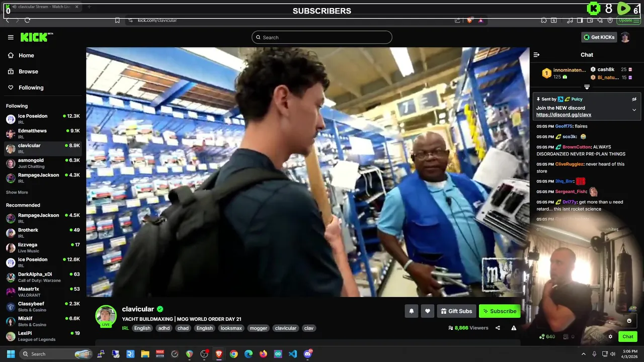This screenshot has width=644, height=362.
Task: Open Visual Studio Code from taskbar
Action: pyautogui.click(x=293, y=354)
